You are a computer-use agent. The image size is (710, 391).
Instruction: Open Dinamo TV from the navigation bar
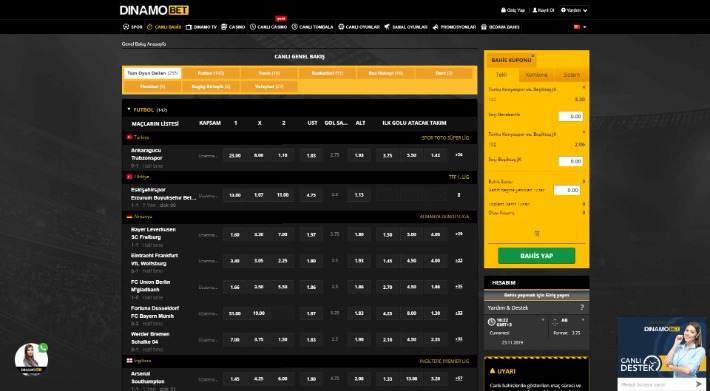coord(201,27)
